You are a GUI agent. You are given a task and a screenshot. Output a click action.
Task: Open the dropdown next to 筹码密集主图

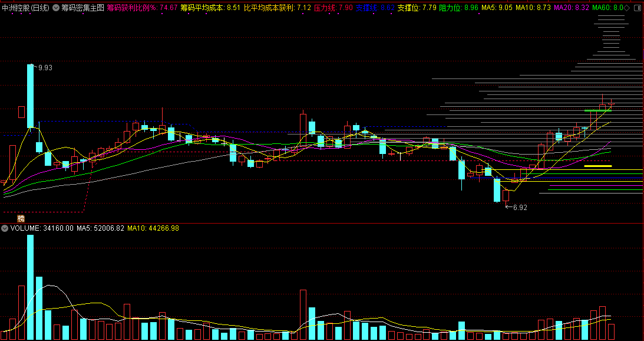coord(56,8)
